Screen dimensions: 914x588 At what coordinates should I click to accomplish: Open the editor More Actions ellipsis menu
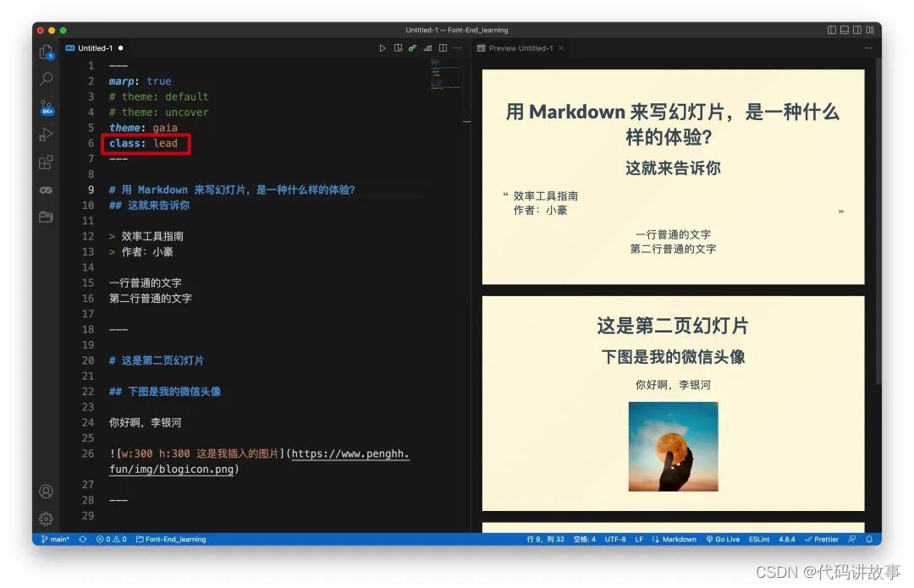(x=458, y=48)
